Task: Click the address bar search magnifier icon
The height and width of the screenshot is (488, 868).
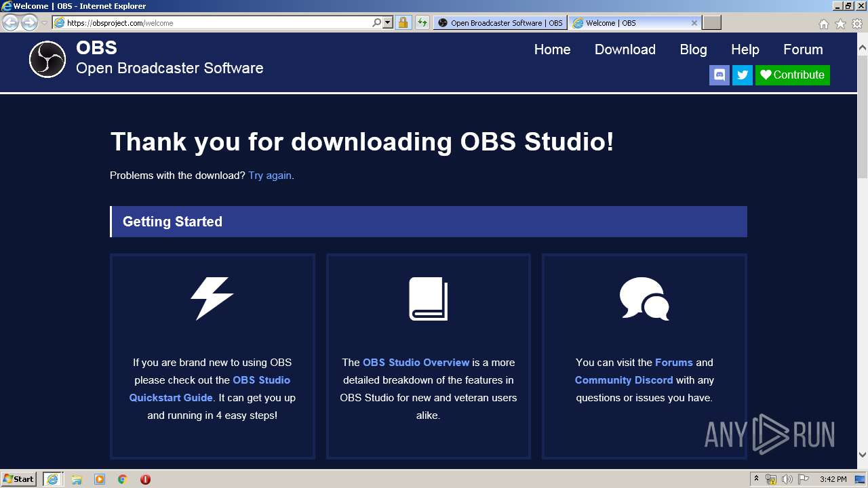Action: coord(377,23)
